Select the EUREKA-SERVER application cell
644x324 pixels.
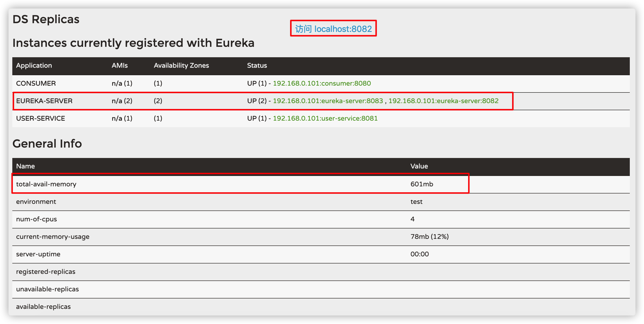44,101
